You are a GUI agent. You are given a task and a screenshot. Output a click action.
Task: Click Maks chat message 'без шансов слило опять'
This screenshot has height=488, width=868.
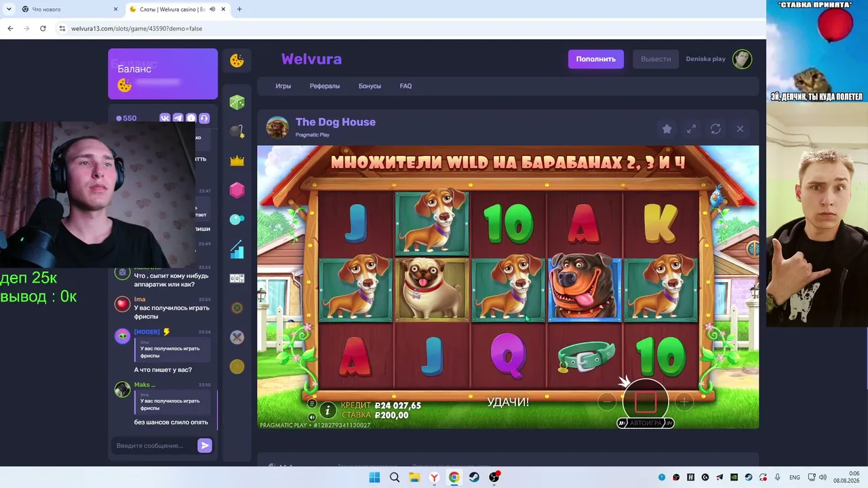point(171,422)
